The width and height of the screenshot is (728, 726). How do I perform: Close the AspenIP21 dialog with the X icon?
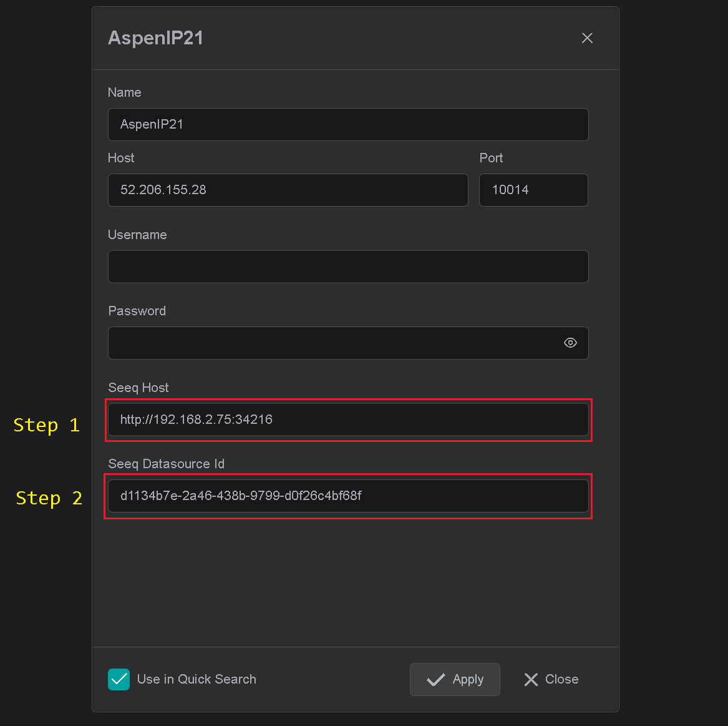587,38
